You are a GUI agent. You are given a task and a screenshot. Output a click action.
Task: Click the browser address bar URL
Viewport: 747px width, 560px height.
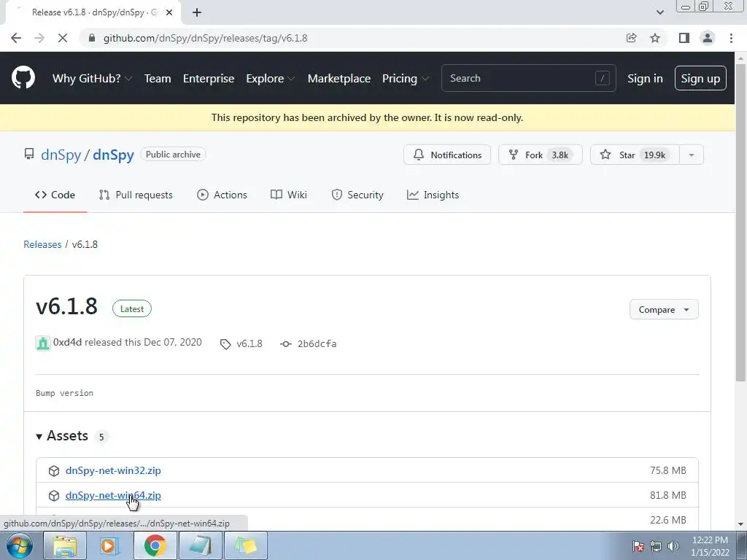(x=205, y=38)
